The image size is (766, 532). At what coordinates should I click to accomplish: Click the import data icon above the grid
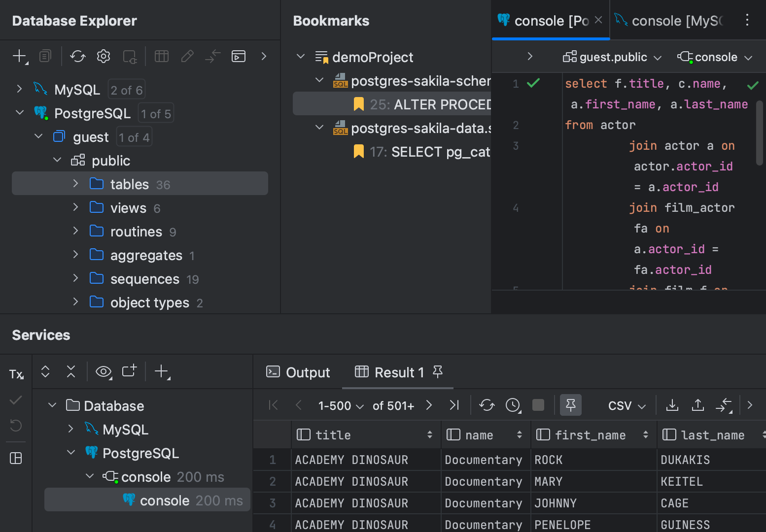point(697,405)
